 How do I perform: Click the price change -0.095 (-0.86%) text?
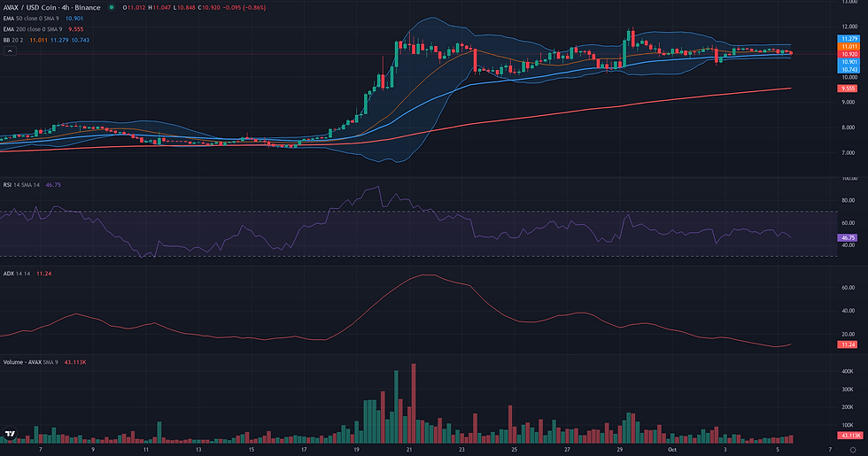[244, 8]
